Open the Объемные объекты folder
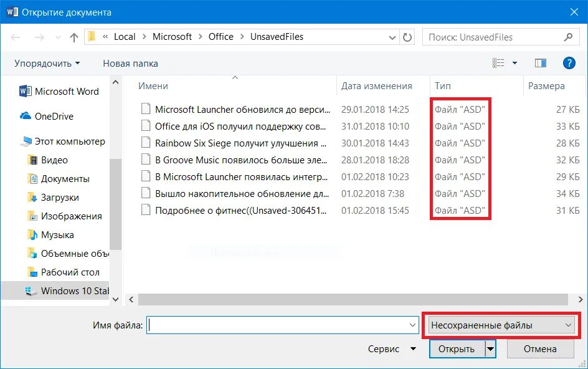This screenshot has height=369, width=588. 69,254
